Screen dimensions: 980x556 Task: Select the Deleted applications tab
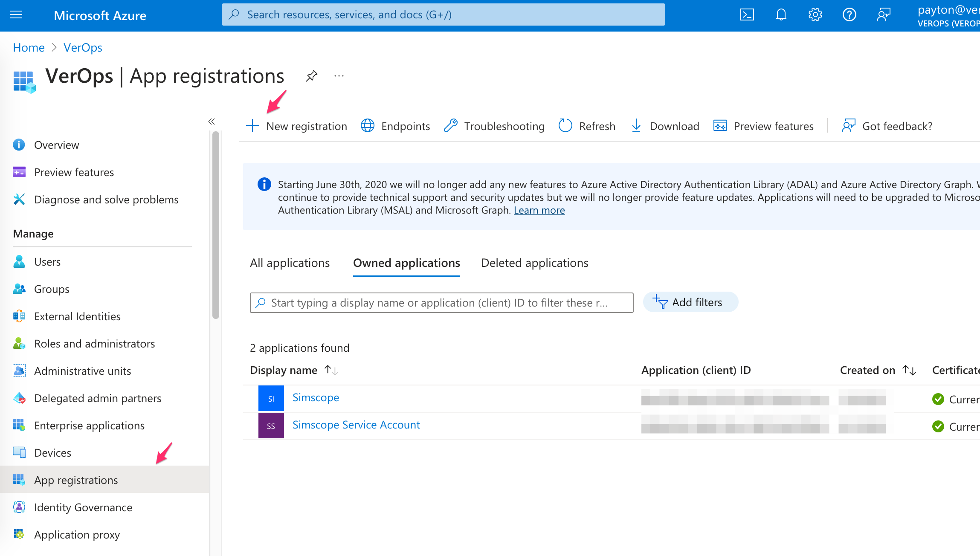tap(534, 263)
